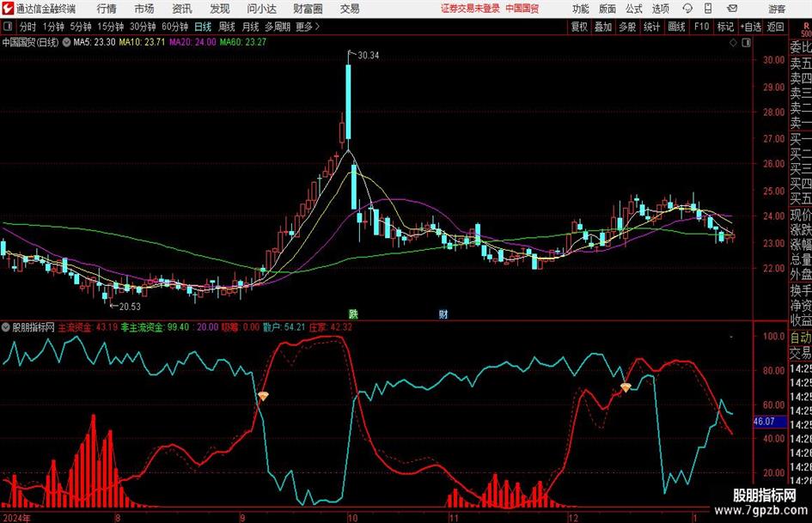Select the 日线 daily period
This screenshot has height=523, width=812.
[203, 27]
